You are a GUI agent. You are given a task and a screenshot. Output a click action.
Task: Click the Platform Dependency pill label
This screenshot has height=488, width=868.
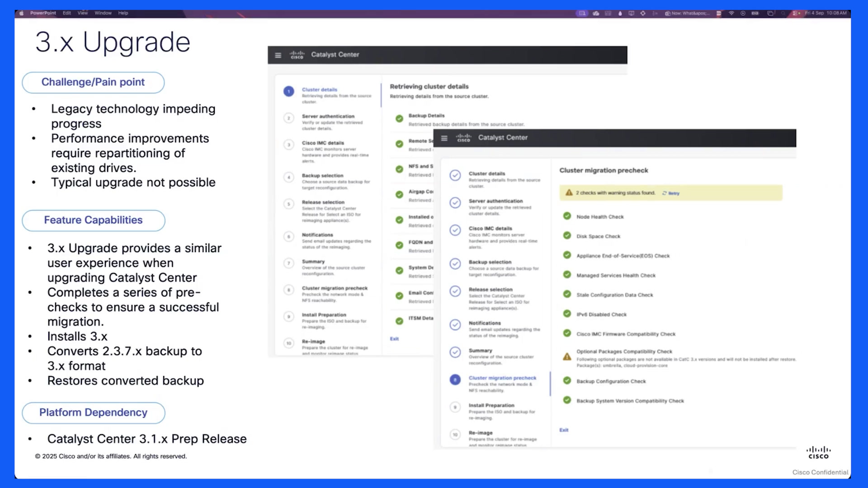(93, 413)
